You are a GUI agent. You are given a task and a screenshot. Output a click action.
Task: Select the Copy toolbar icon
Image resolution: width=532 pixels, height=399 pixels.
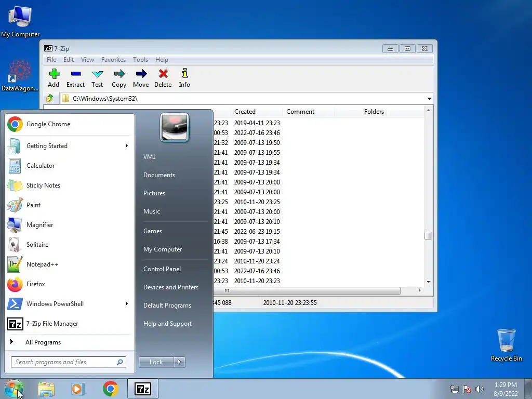[119, 78]
